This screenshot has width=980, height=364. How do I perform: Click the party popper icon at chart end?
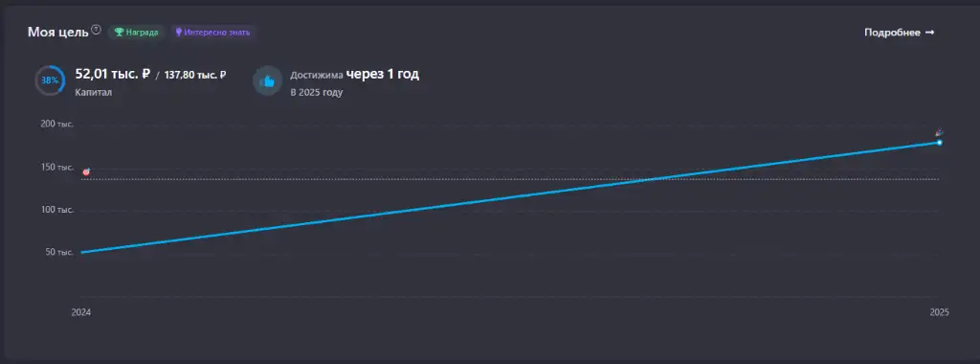coord(939,132)
